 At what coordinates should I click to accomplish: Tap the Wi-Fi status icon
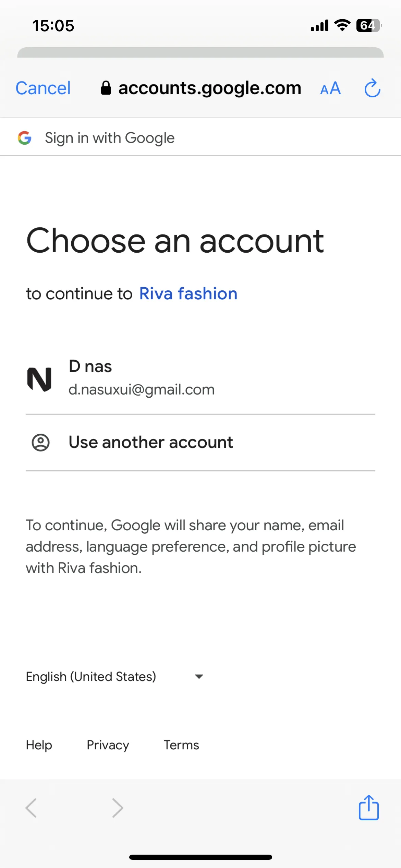tap(342, 25)
